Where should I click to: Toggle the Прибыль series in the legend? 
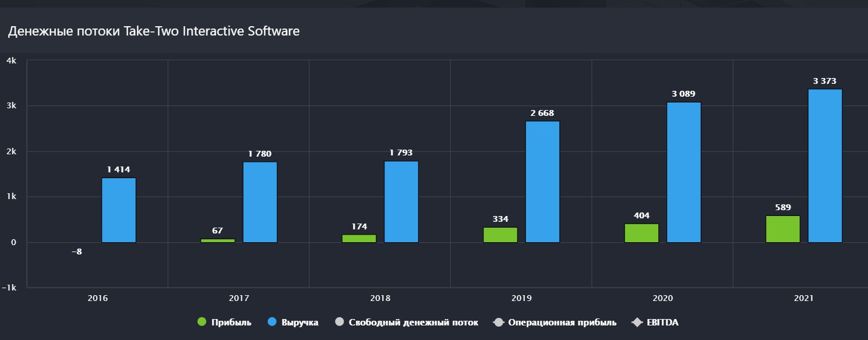pyautogui.click(x=224, y=322)
